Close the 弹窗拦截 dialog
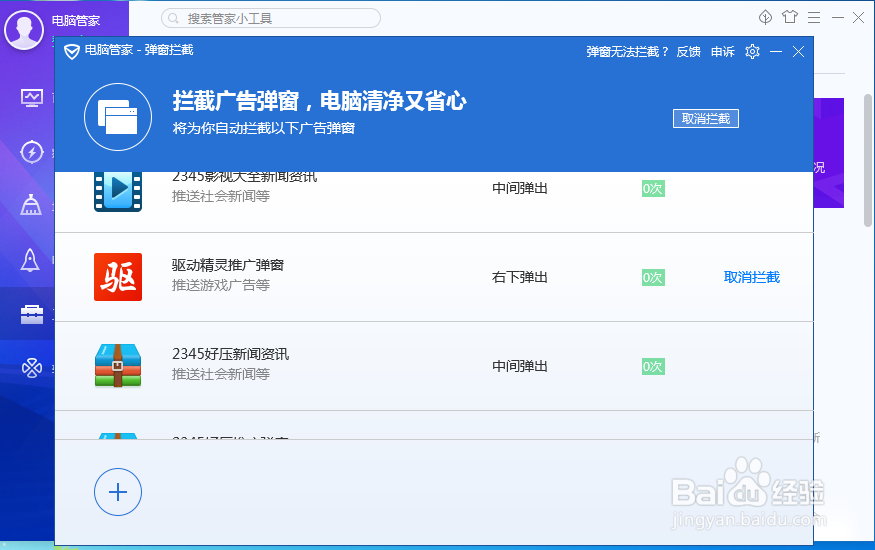Image resolution: width=875 pixels, height=550 pixels. tap(799, 52)
